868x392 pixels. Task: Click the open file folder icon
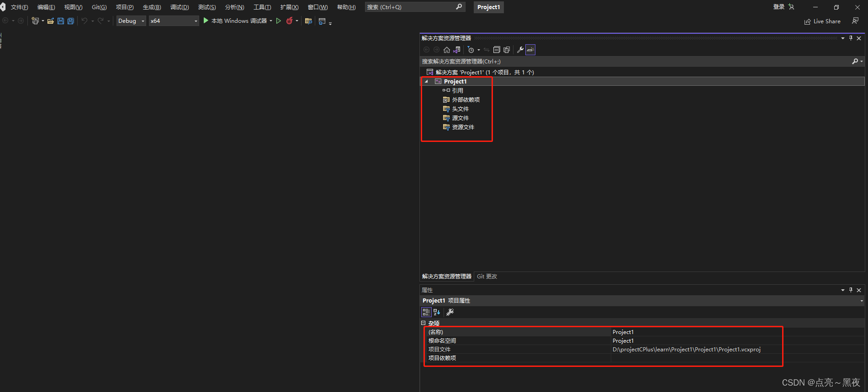click(x=51, y=21)
